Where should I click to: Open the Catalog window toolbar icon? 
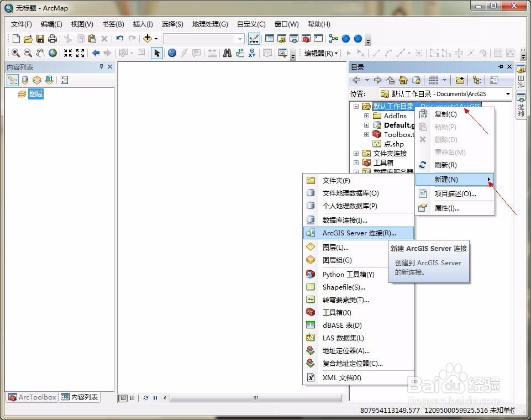point(282,39)
